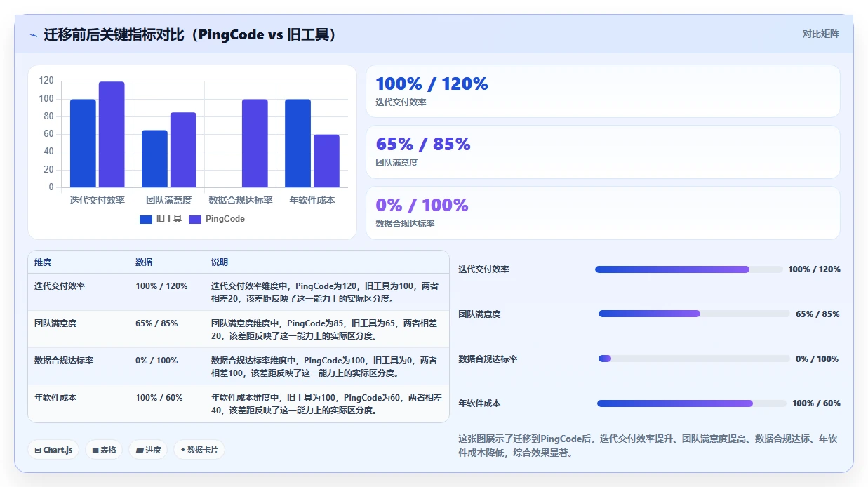Click the 数据合规达标率 label left of its progress bar
Screen dimensions: 868x487
pos(488,359)
